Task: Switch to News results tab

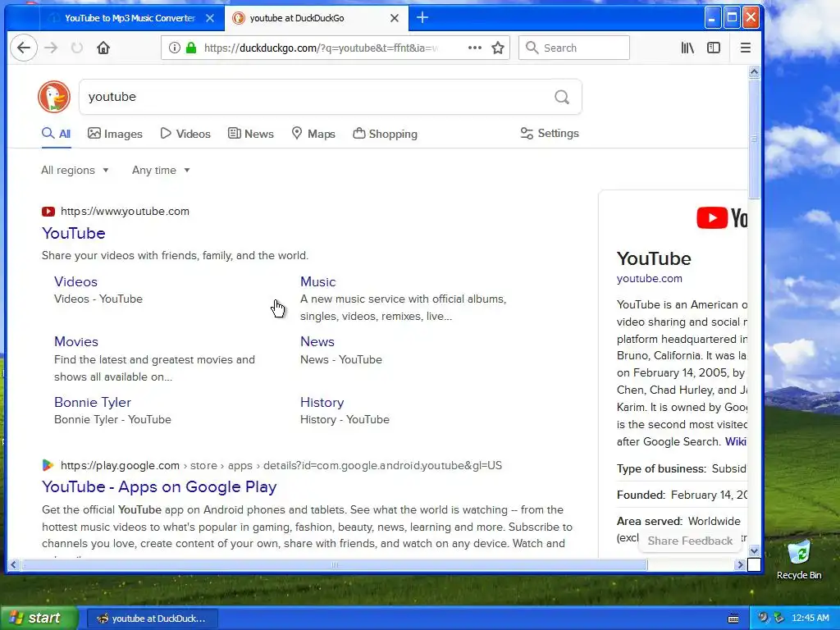Action: pos(251,134)
